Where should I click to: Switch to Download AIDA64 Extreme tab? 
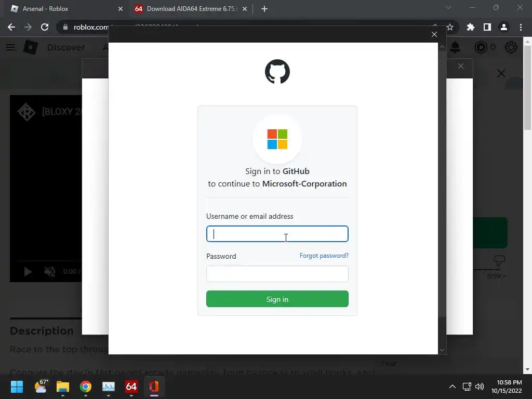pos(190,9)
